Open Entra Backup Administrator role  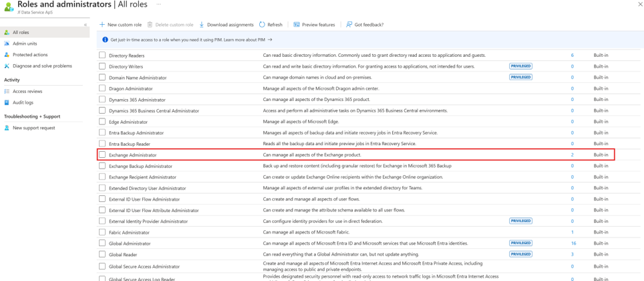(136, 133)
